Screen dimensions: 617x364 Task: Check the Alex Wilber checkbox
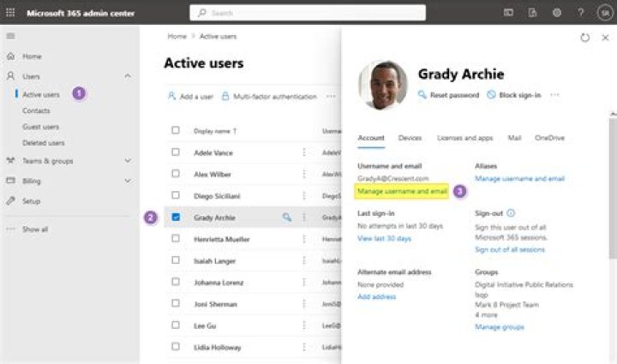pyautogui.click(x=176, y=173)
